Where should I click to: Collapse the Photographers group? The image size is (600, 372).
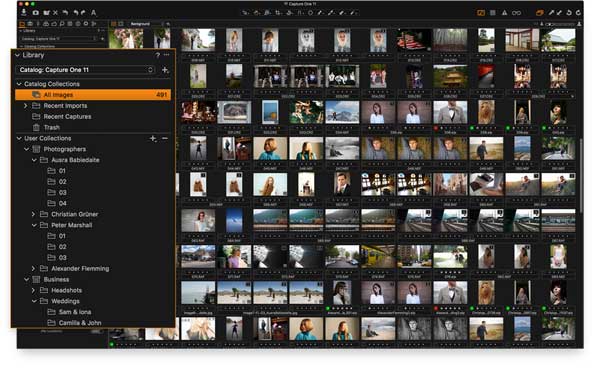point(27,149)
